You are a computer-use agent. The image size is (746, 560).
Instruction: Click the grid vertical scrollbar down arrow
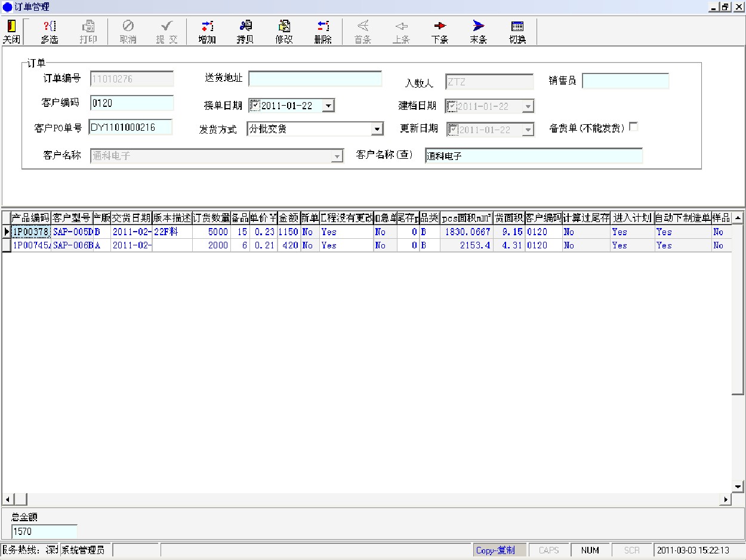[738, 487]
